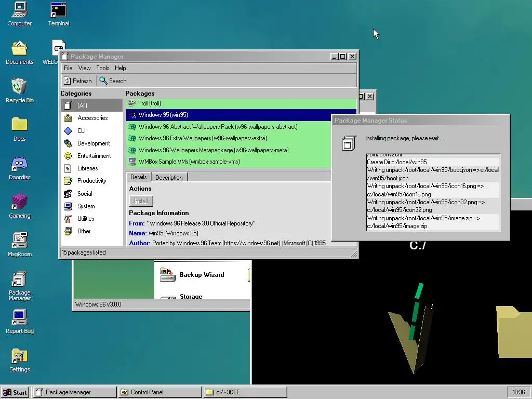The image size is (532, 399).
Task: Launch the MsgRoom desktop shortcut
Action: pos(19,245)
